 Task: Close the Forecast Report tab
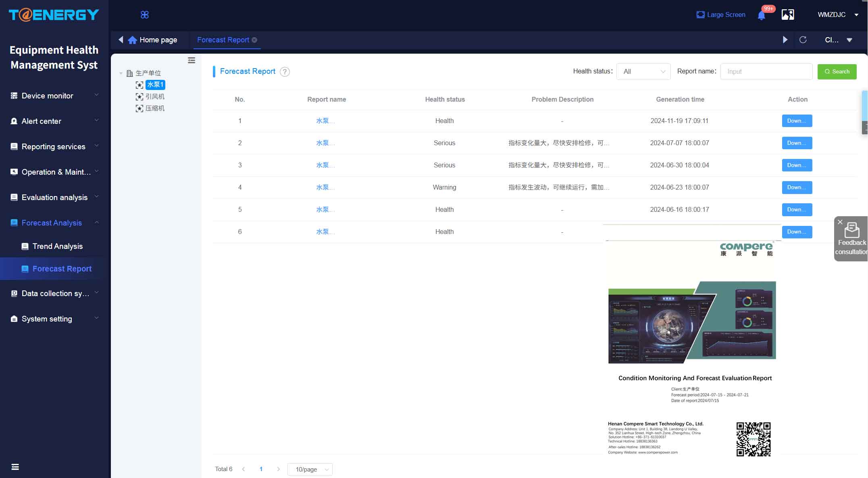(x=254, y=40)
